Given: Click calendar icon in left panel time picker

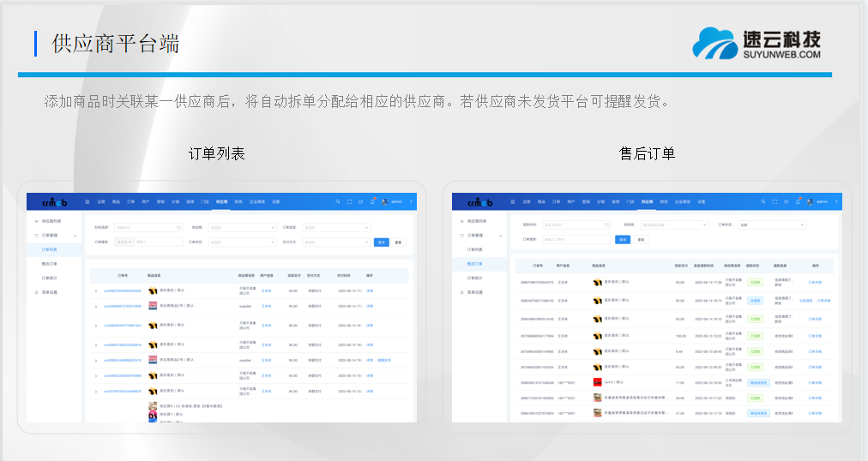Looking at the screenshot, I should tap(178, 227).
